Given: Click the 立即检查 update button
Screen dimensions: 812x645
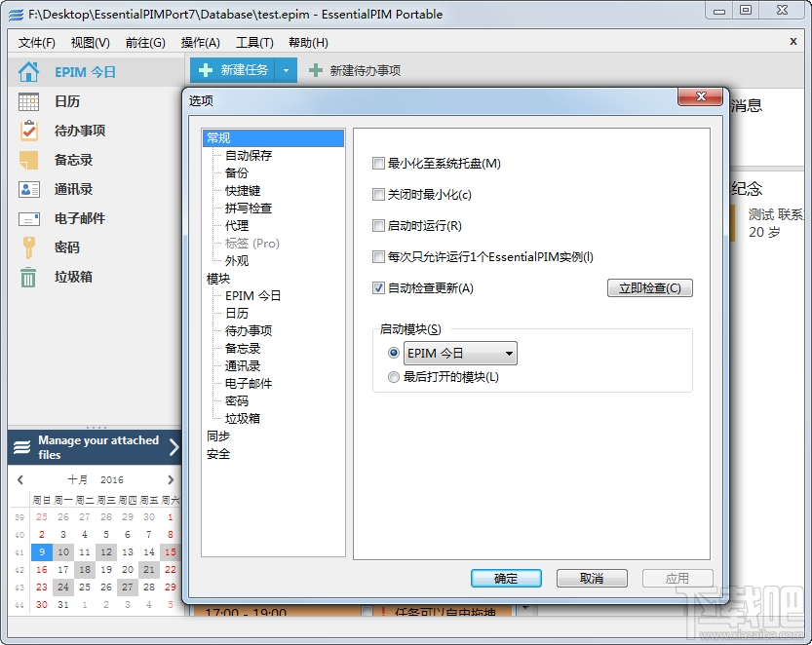Looking at the screenshot, I should click(x=650, y=287).
